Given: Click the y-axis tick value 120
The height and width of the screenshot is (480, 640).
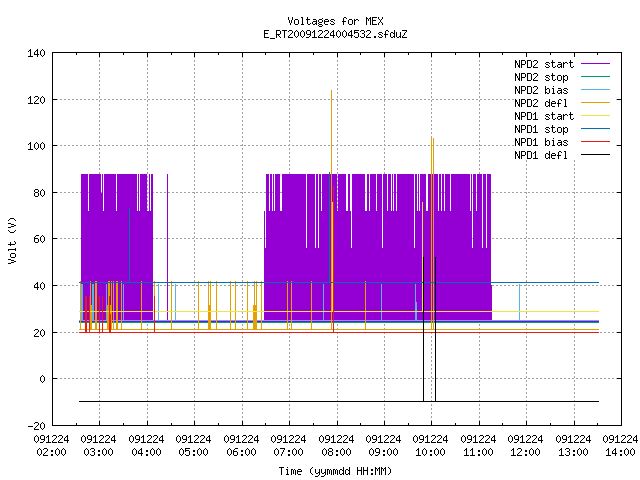Looking at the screenshot, I should pos(36,100).
